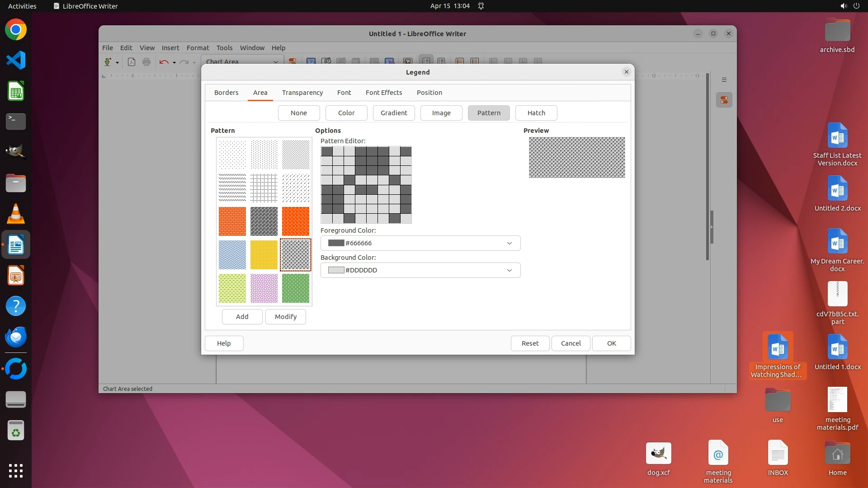The height and width of the screenshot is (488, 868).
Task: Set area fill to None
Action: click(299, 113)
